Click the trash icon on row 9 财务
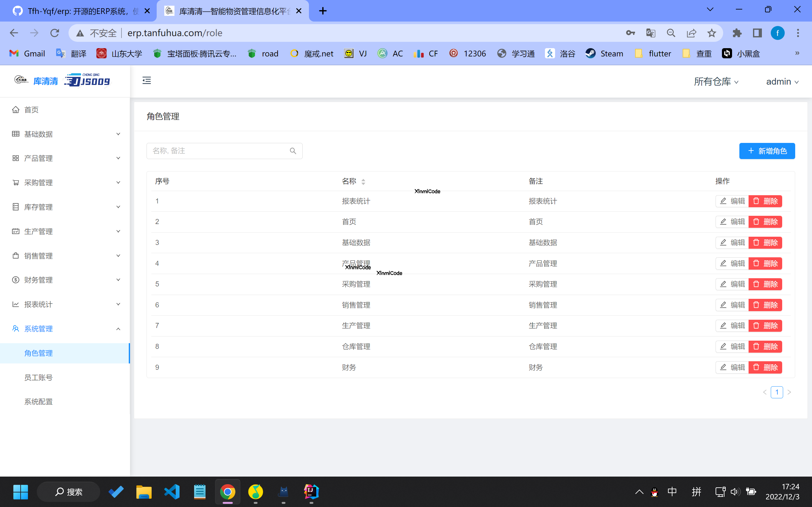This screenshot has width=812, height=507. (756, 367)
